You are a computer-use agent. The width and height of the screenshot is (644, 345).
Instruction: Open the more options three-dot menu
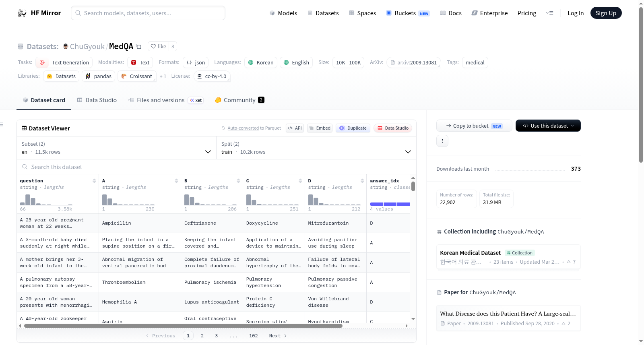[x=442, y=141]
